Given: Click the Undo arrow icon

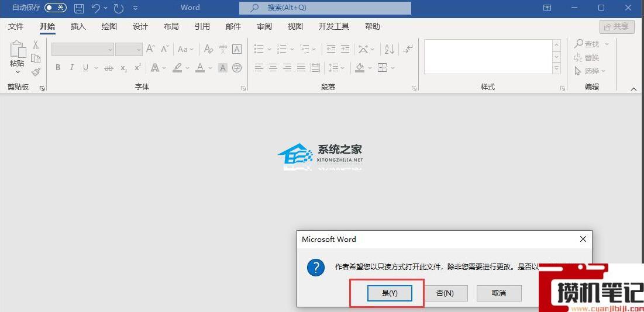Looking at the screenshot, I should pos(95,8).
